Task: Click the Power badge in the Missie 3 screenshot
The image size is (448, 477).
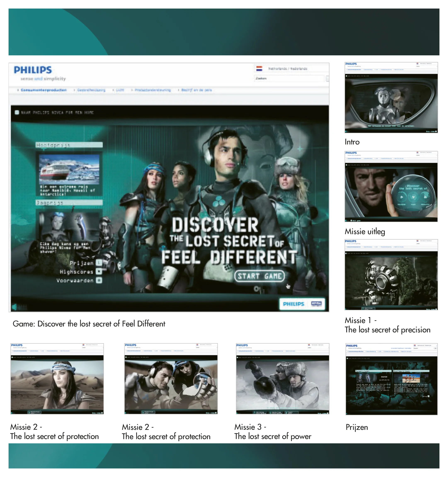Action: click(x=291, y=413)
